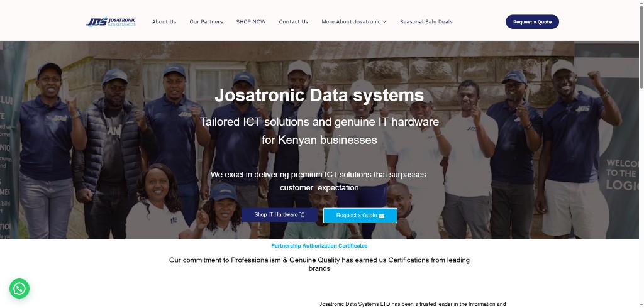View Seasonal Sale Deals page
The height and width of the screenshot is (308, 644).
click(x=426, y=22)
